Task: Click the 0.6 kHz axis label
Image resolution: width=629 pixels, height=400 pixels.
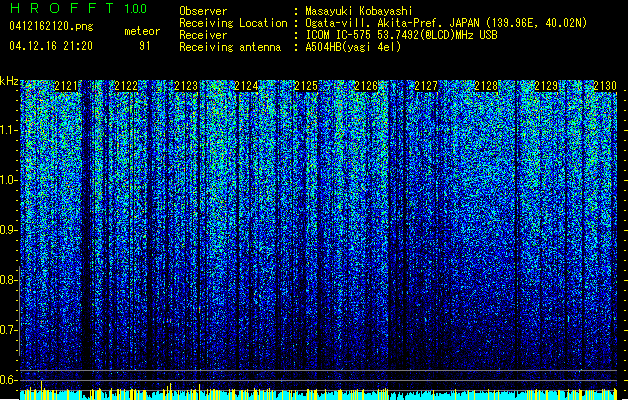Action: click(x=9, y=380)
